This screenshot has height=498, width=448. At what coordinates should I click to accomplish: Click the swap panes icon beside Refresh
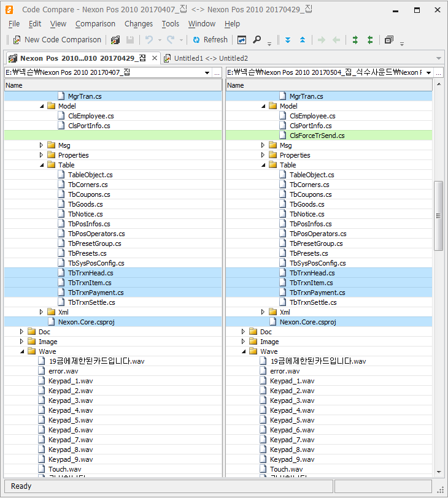click(x=242, y=40)
